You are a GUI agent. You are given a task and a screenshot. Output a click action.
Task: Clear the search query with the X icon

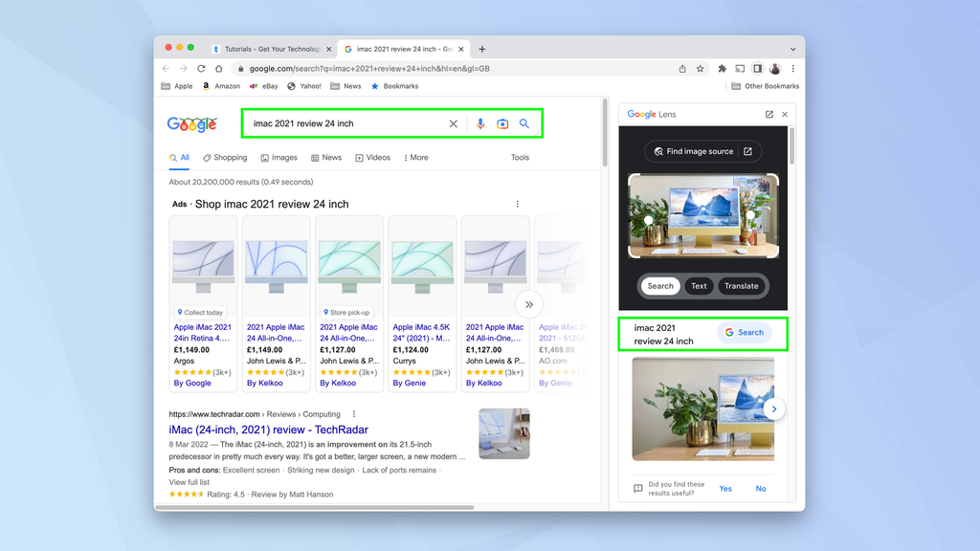454,123
